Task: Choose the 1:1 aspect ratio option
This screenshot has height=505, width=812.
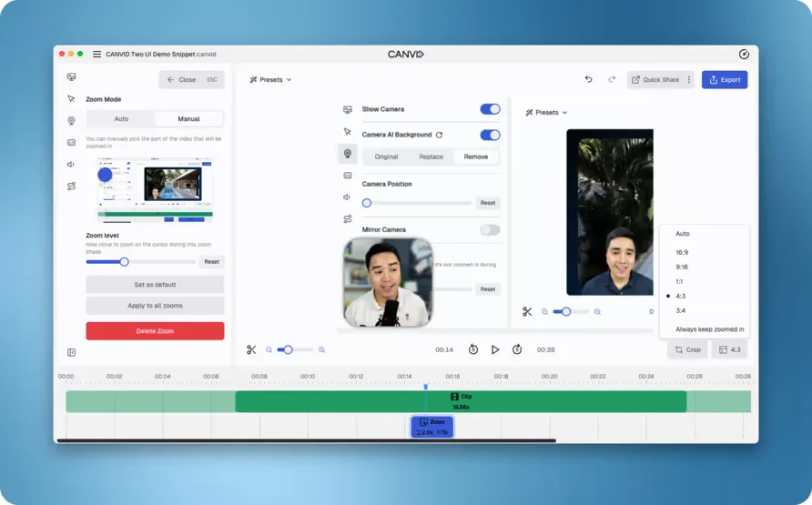Action: [x=679, y=281]
